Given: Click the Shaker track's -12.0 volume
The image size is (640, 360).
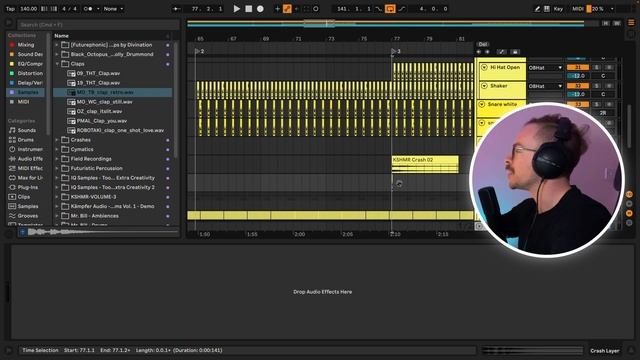Looking at the screenshot, I should coord(578,94).
